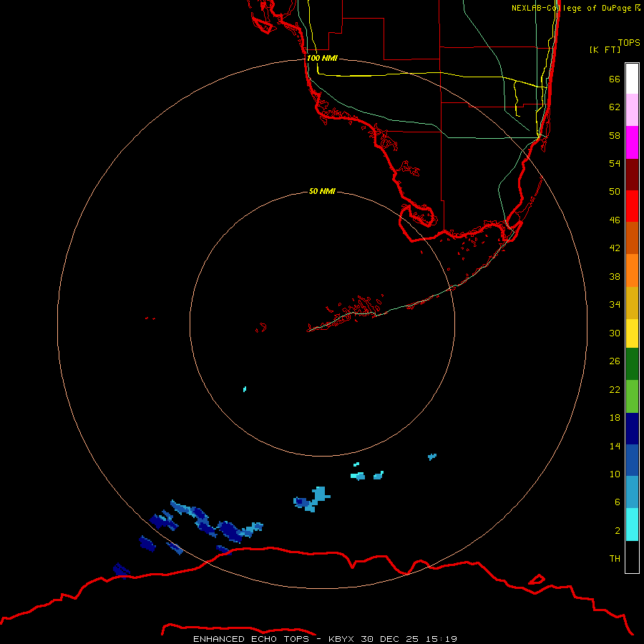
Task: Click the "30 DEC 25" date text
Action: click(389, 639)
